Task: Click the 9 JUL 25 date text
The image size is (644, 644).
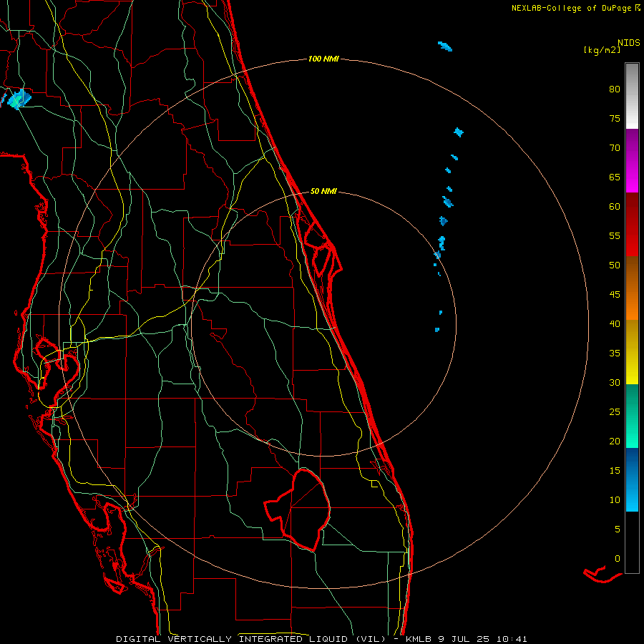Action: (x=465, y=639)
